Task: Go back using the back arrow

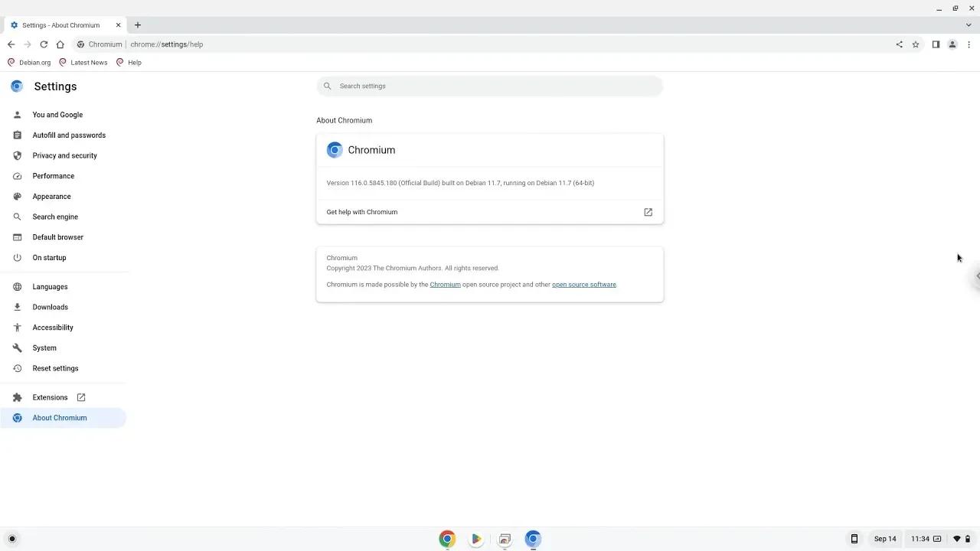Action: pos(11,44)
